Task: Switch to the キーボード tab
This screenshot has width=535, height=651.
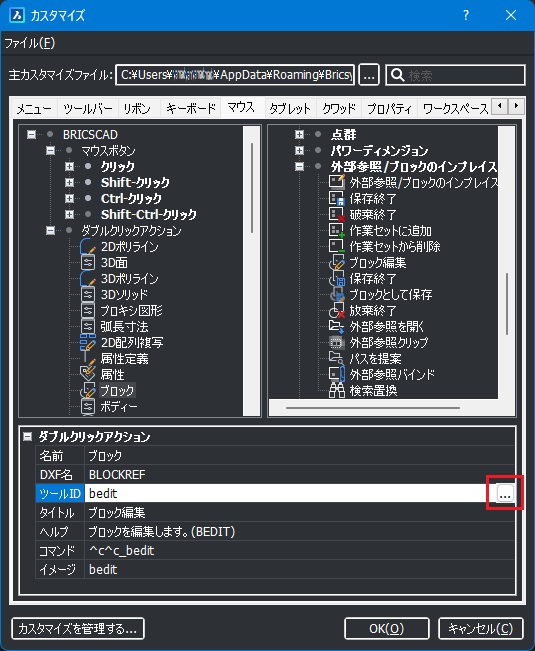Action: tap(191, 109)
